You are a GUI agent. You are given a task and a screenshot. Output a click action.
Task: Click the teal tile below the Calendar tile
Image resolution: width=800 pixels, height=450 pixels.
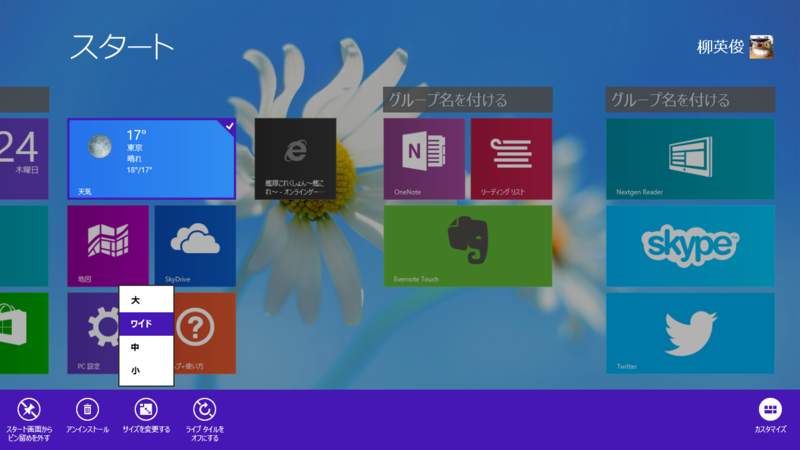24,246
